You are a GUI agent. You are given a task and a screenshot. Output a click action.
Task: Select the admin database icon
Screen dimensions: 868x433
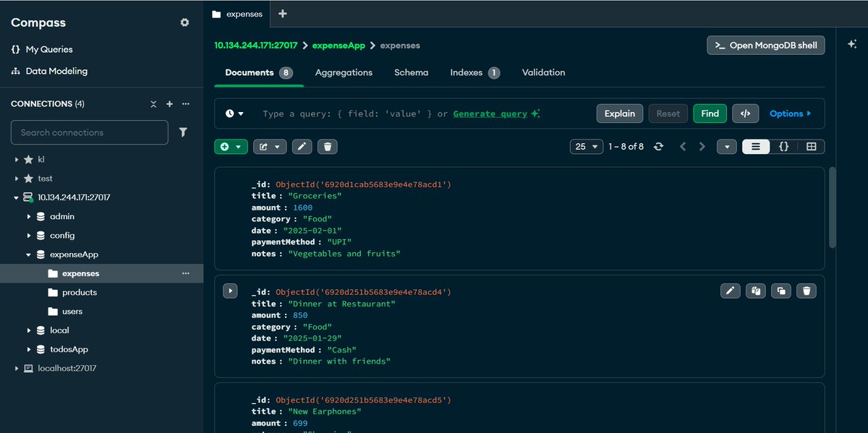(x=41, y=216)
